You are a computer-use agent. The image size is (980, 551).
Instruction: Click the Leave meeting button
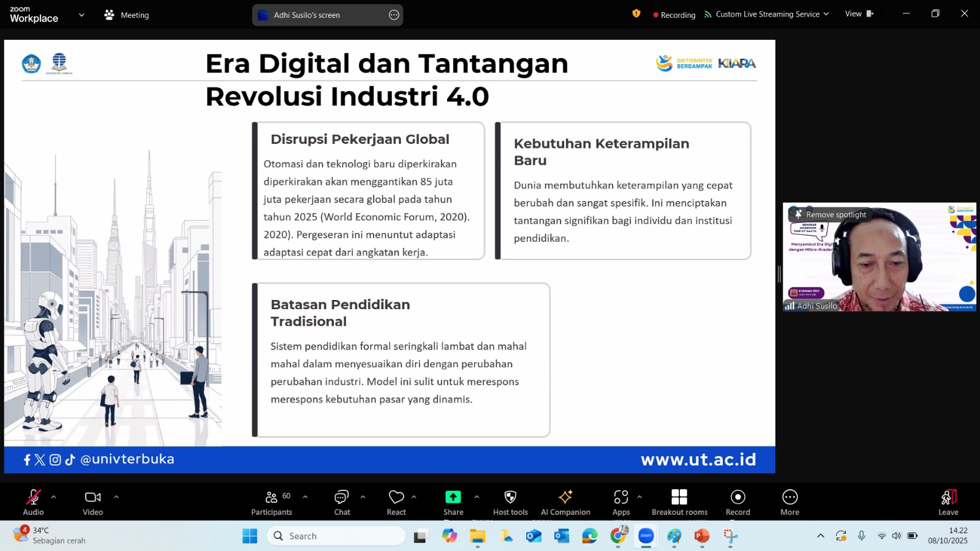(x=948, y=497)
